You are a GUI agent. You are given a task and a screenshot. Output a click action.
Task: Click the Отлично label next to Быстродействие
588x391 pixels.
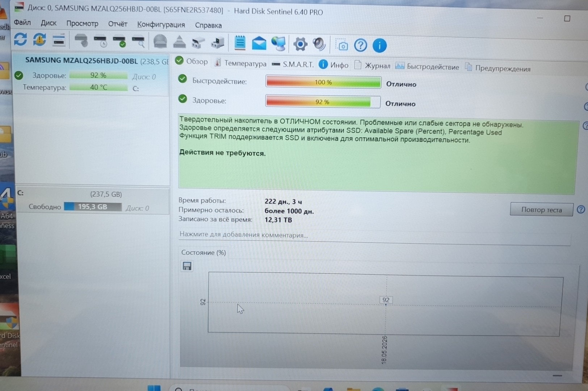pos(401,84)
